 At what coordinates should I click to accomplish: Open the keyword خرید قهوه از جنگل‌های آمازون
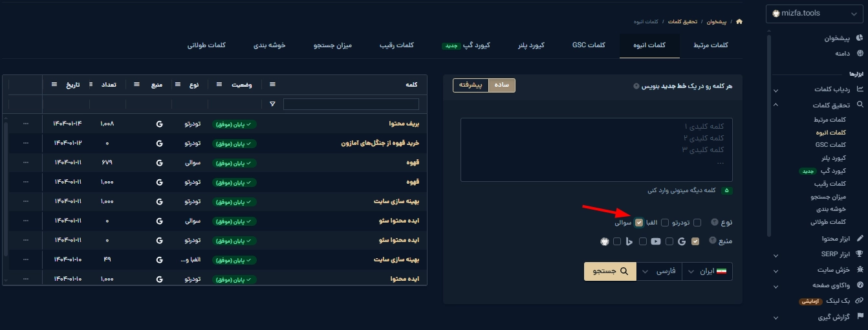pos(380,143)
